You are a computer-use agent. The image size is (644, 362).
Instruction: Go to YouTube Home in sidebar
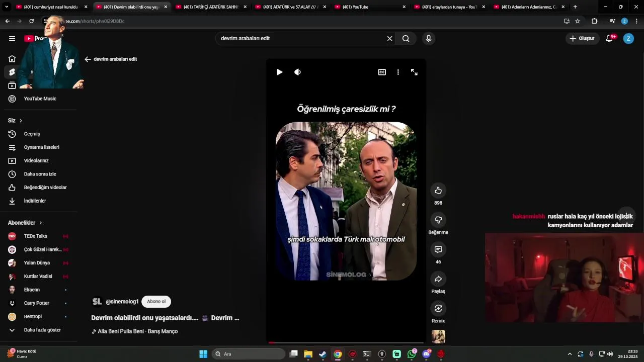pyautogui.click(x=12, y=58)
